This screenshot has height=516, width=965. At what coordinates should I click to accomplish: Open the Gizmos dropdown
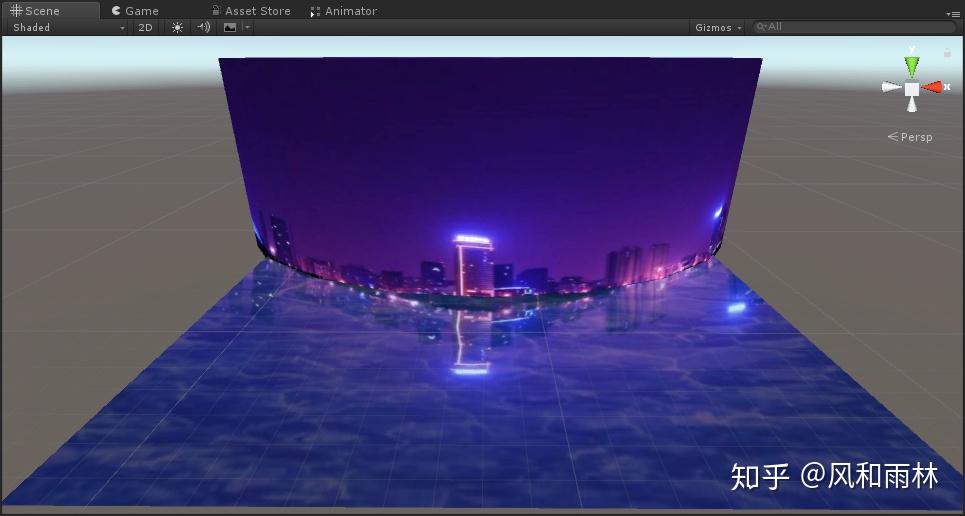pos(719,27)
